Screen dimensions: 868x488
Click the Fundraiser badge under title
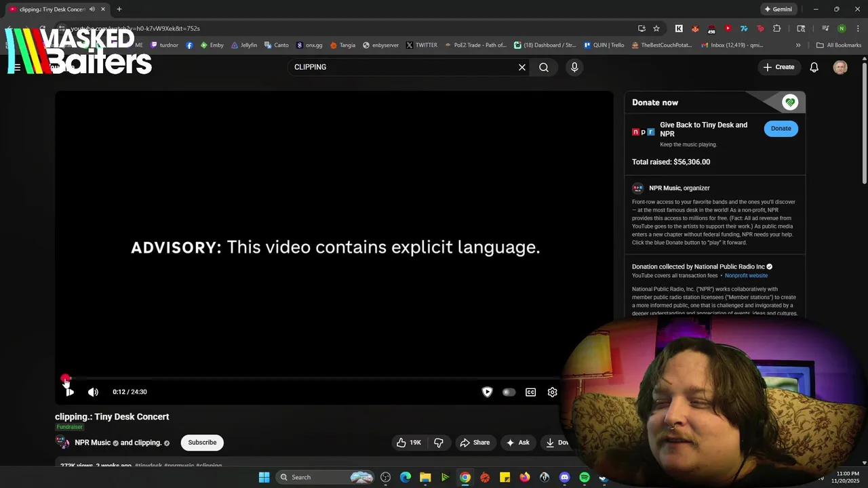click(69, 427)
